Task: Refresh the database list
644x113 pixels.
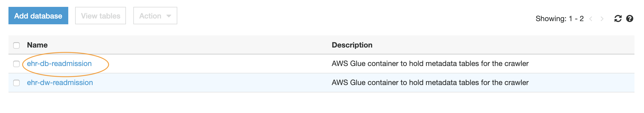Action: pyautogui.click(x=618, y=18)
